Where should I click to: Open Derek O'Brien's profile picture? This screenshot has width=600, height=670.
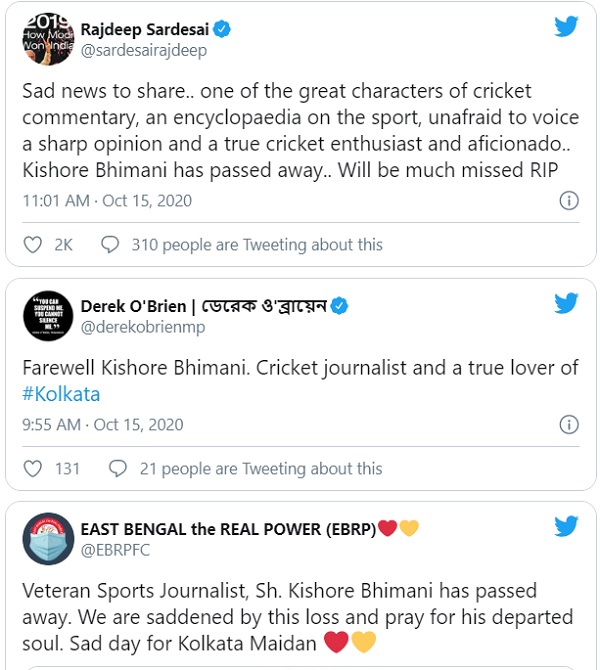pyautogui.click(x=44, y=315)
